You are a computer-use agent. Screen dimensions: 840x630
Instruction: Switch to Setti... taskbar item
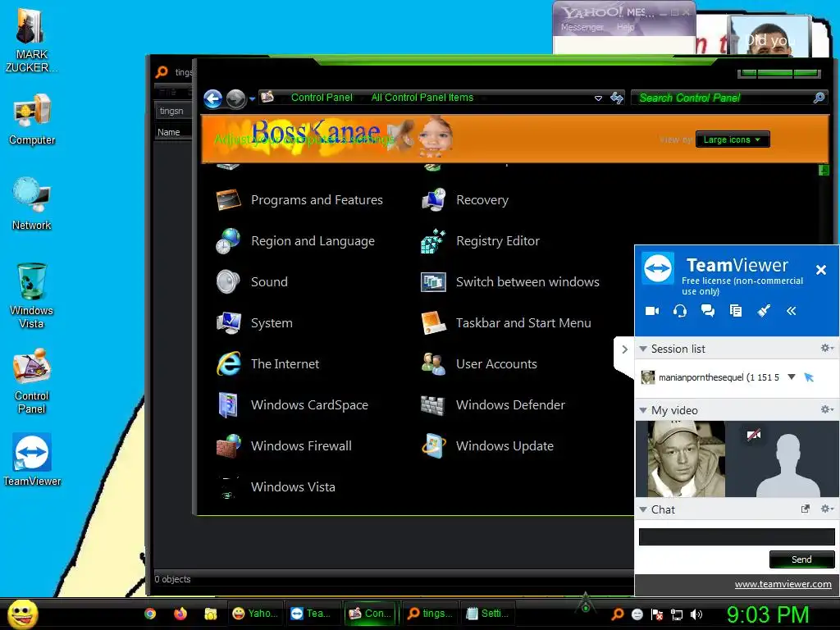[487, 614]
